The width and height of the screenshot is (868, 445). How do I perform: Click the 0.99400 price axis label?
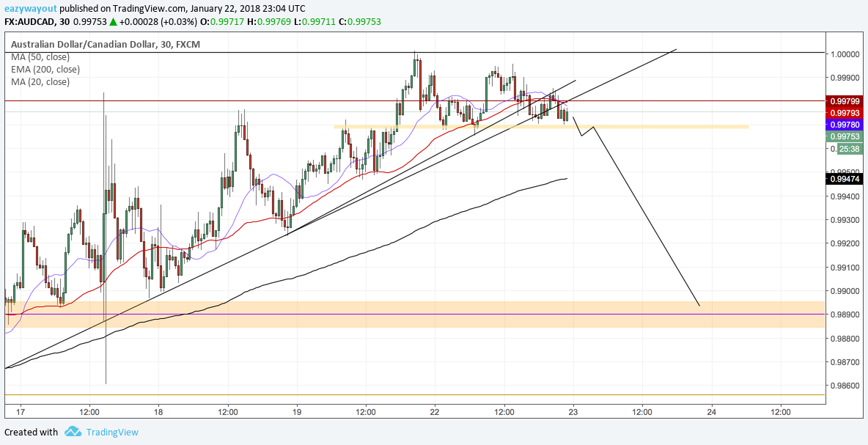(x=845, y=196)
